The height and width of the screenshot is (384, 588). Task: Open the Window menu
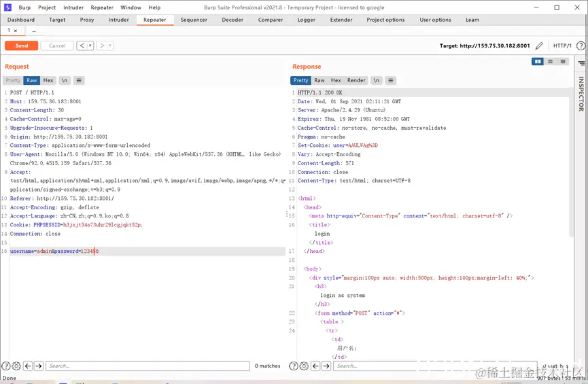(131, 7)
